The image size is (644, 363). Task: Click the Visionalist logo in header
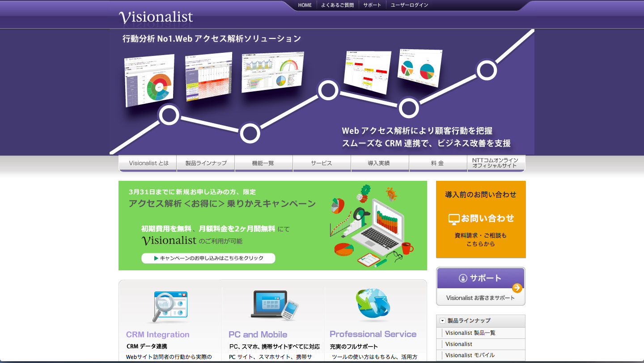[156, 17]
